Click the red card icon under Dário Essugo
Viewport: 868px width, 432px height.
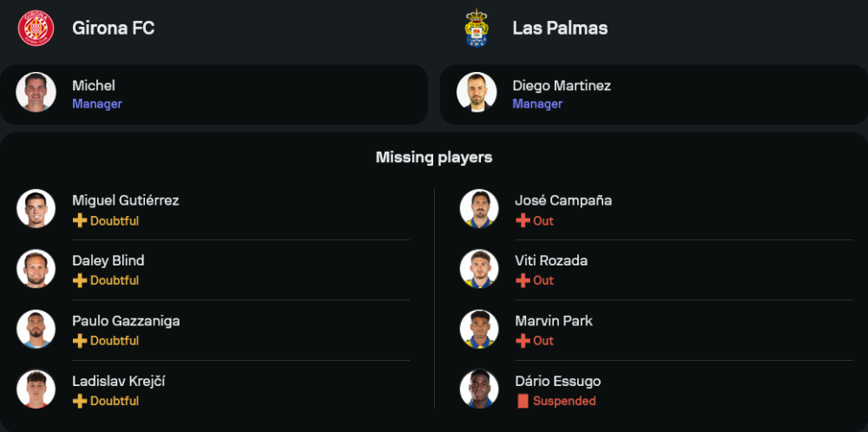pos(523,401)
